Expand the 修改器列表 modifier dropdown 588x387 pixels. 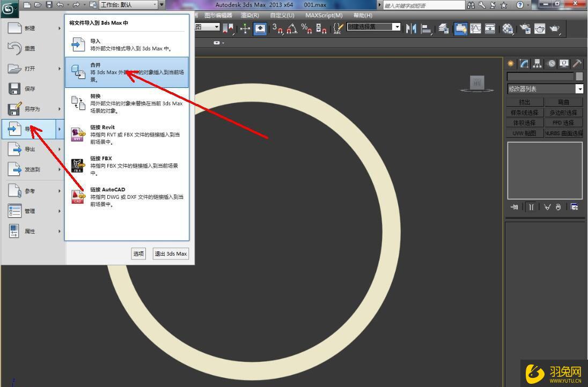pos(579,89)
